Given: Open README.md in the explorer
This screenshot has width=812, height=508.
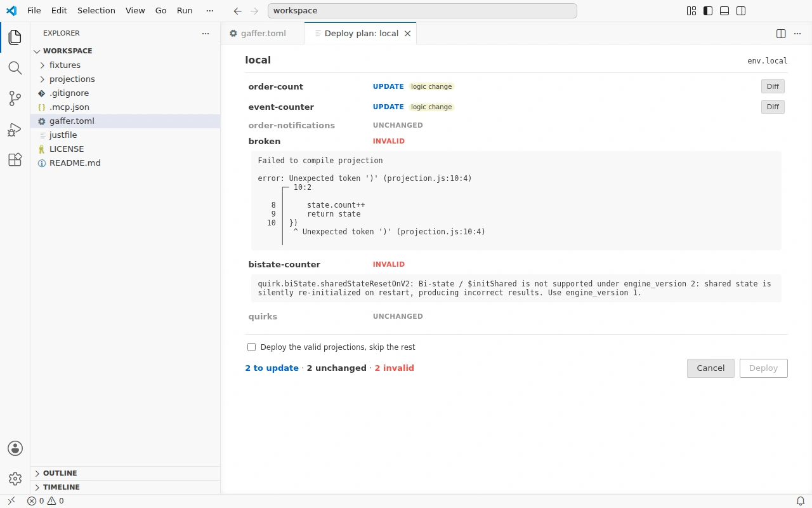Looking at the screenshot, I should click(x=126, y=163).
